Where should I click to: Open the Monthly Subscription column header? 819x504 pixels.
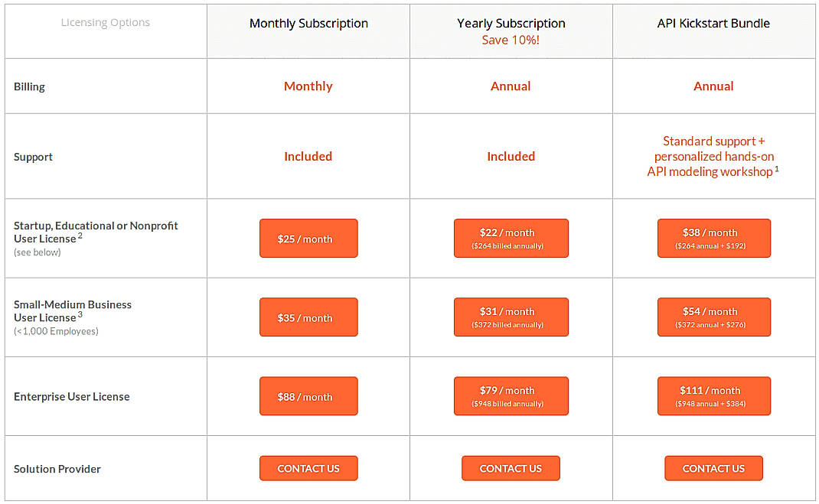(308, 23)
